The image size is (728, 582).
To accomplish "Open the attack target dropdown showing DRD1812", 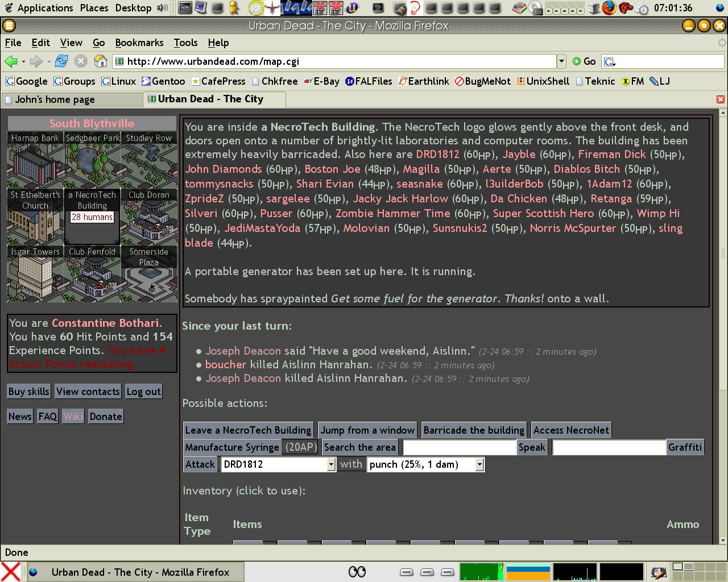I will click(331, 465).
